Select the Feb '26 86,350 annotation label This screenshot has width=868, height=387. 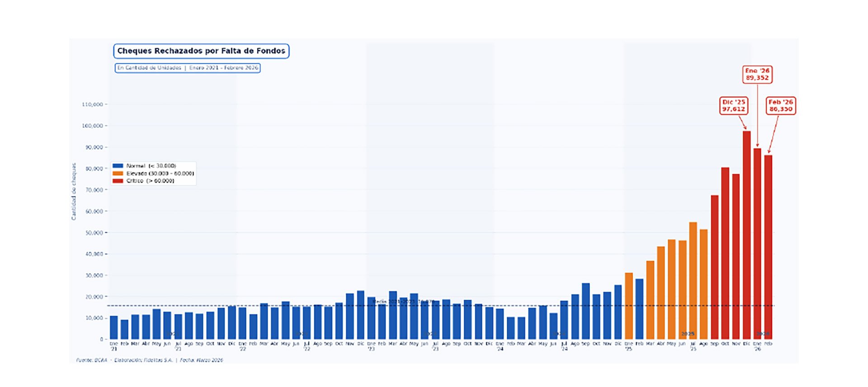pos(781,106)
